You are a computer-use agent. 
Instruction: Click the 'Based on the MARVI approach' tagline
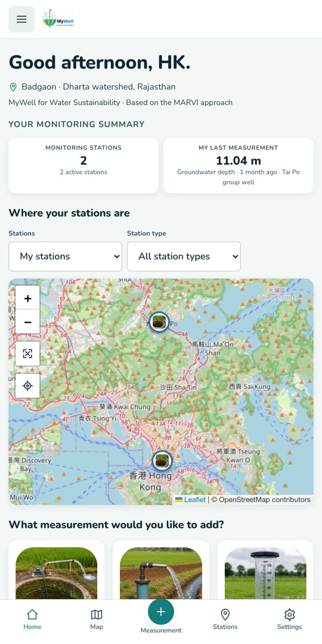tap(179, 103)
